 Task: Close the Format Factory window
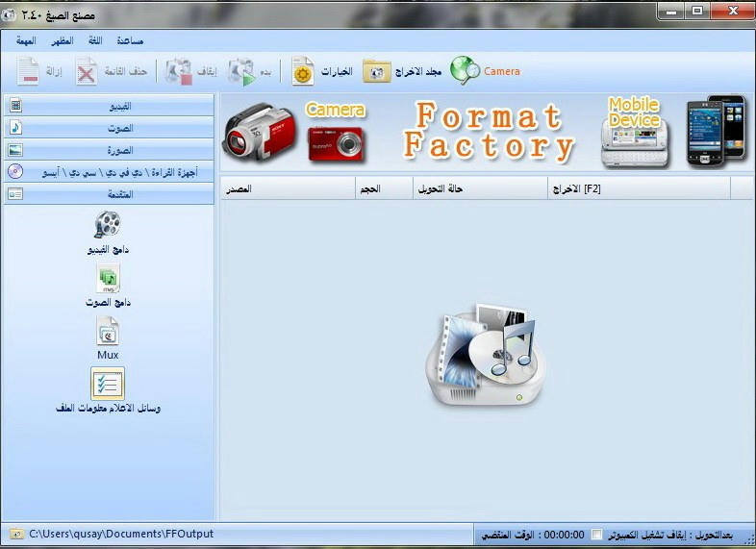tap(733, 12)
